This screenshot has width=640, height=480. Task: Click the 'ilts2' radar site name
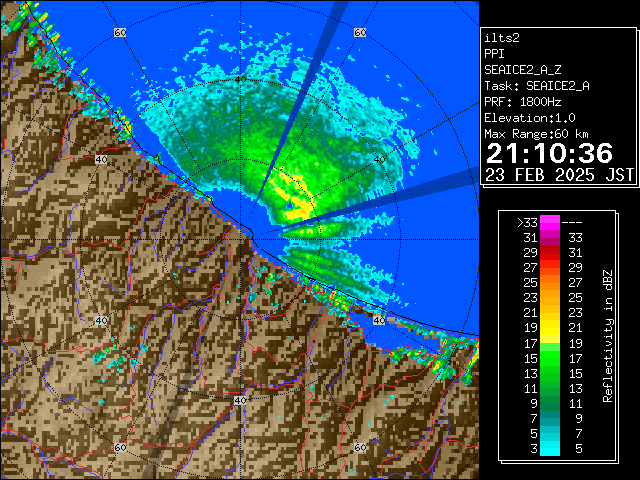coord(502,38)
